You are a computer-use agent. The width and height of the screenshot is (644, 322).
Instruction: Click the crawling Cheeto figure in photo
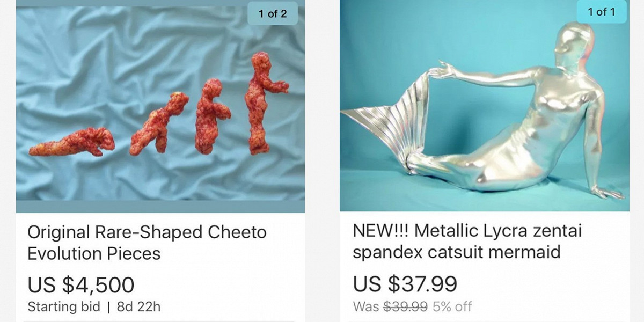coord(72,143)
